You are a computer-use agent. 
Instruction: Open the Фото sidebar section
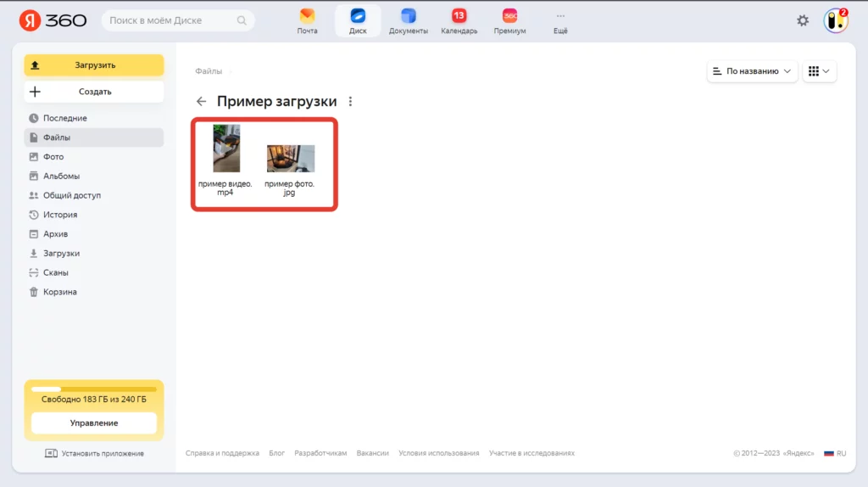(x=53, y=157)
